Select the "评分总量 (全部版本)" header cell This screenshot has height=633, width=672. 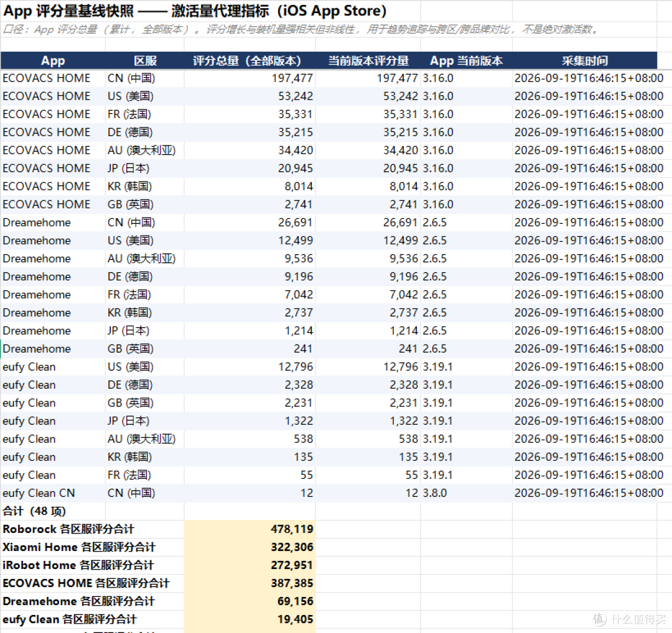(250, 61)
